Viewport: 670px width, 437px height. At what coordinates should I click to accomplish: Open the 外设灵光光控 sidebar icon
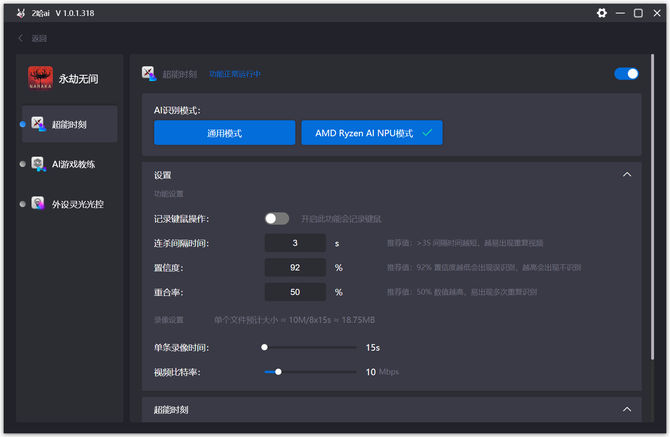click(x=38, y=204)
